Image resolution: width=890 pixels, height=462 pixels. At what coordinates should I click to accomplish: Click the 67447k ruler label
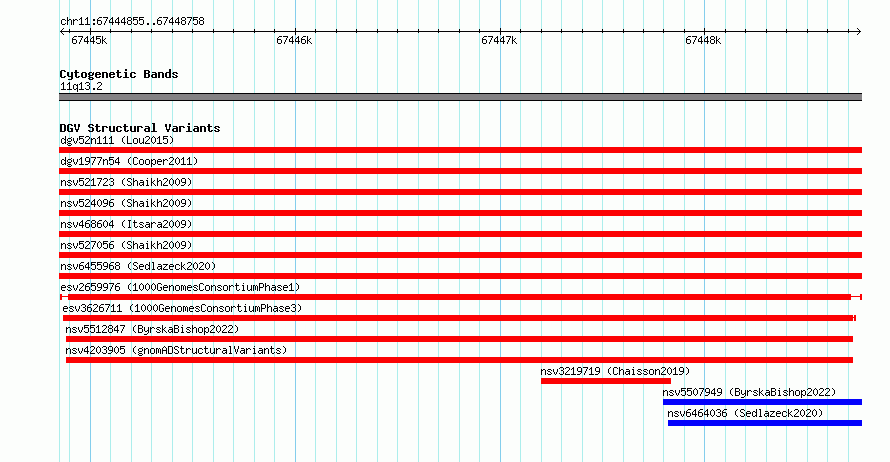[499, 40]
